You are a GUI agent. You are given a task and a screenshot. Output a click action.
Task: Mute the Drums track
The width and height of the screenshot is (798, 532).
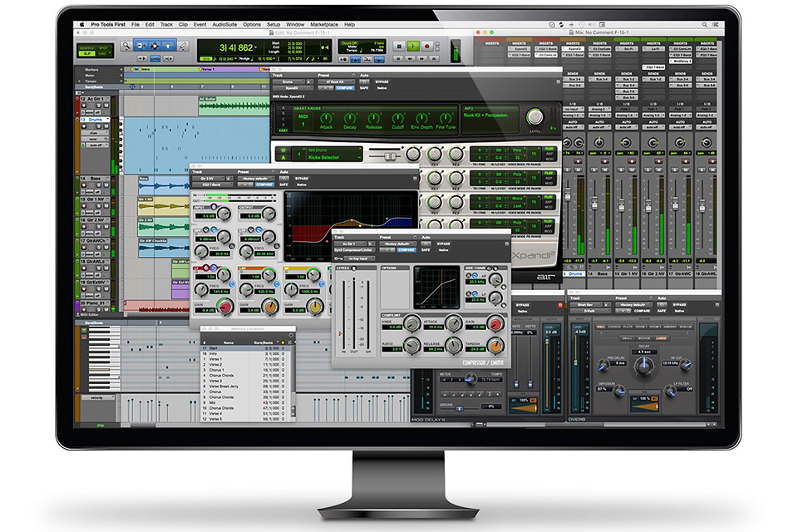point(105,126)
